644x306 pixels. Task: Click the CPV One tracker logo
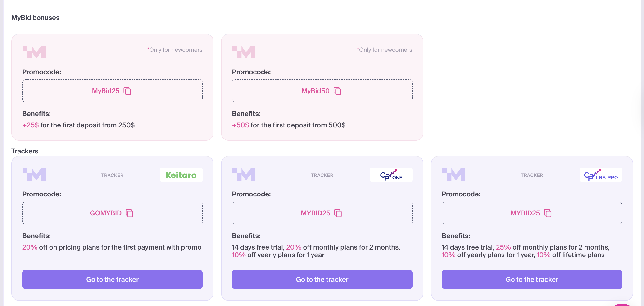pyautogui.click(x=391, y=175)
